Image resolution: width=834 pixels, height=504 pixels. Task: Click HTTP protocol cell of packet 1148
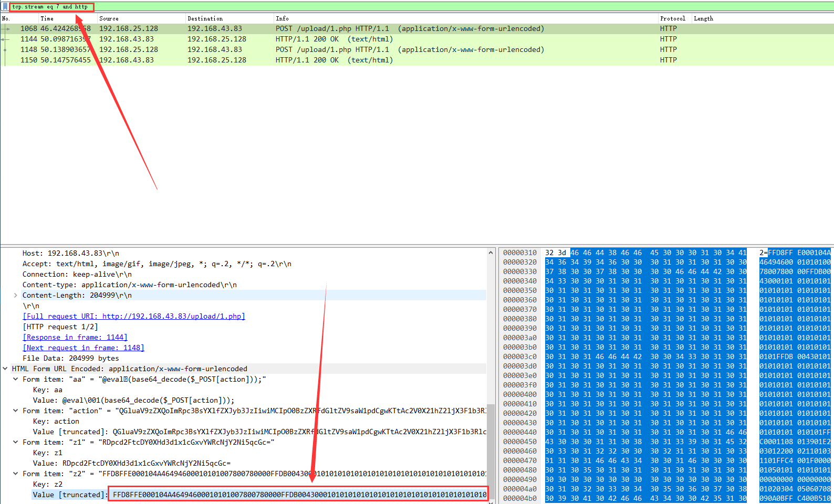pos(669,50)
